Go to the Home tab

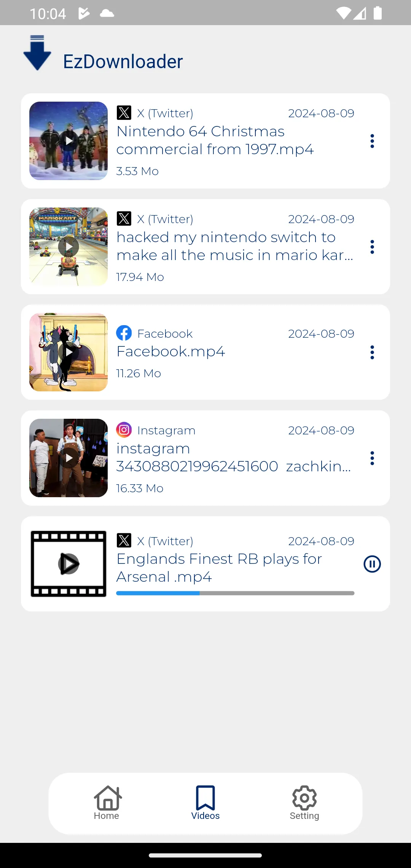pos(107,803)
